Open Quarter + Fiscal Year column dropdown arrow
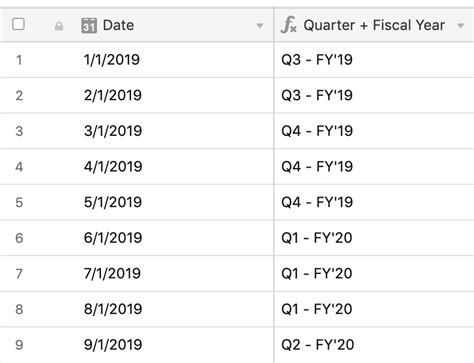This screenshot has height=363, width=474. click(461, 26)
